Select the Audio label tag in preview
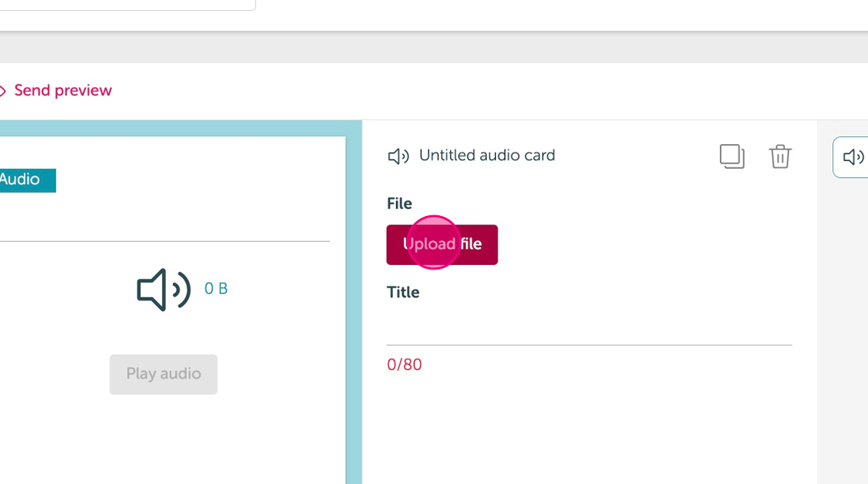868x484 pixels. click(x=26, y=180)
